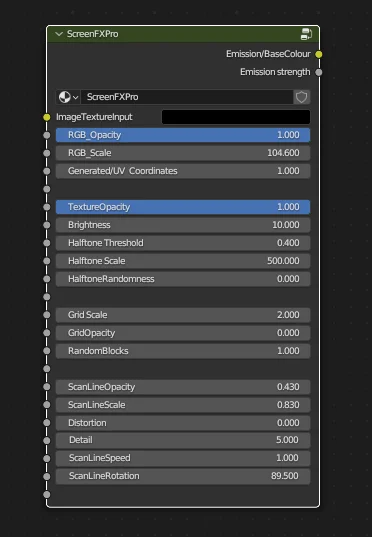Click the ScanLineRotation value field
The height and width of the screenshot is (537, 372).
(183, 476)
